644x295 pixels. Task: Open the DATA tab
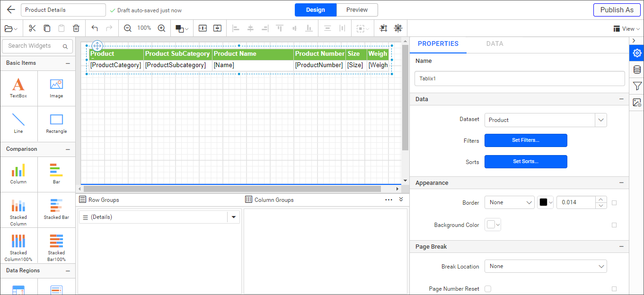coord(495,44)
